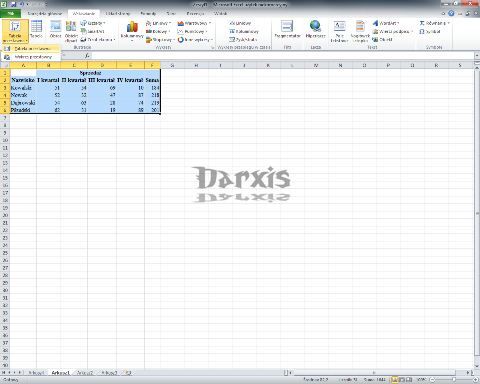The height and width of the screenshot is (384, 480).
Task: Select the cell containing Nowak
Action: tap(23, 95)
